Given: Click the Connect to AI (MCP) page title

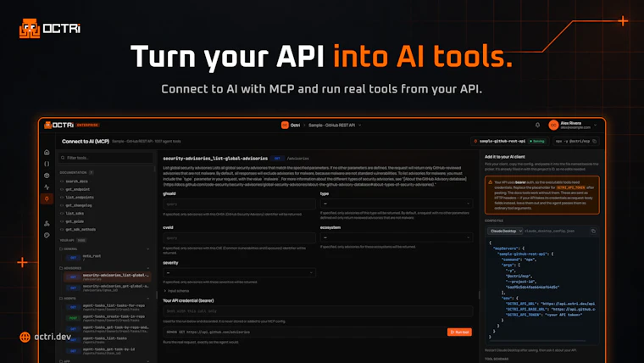Looking at the screenshot, I should tap(86, 141).
